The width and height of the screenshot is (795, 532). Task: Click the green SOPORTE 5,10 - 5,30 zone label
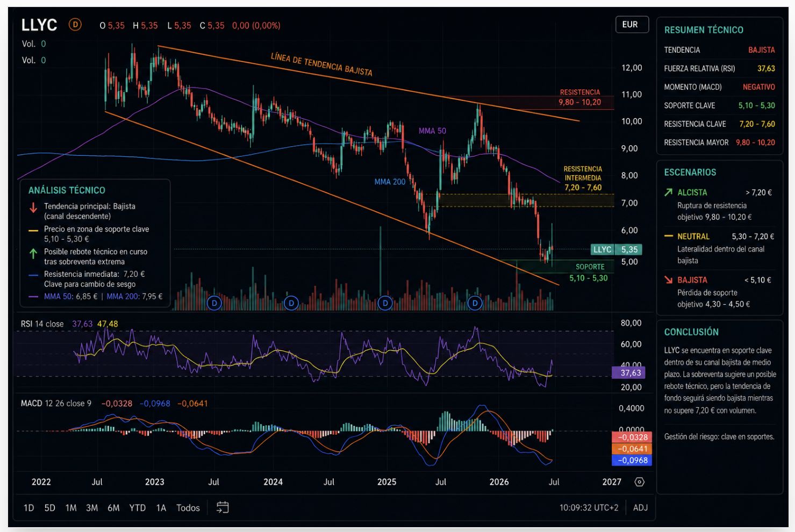(x=589, y=272)
